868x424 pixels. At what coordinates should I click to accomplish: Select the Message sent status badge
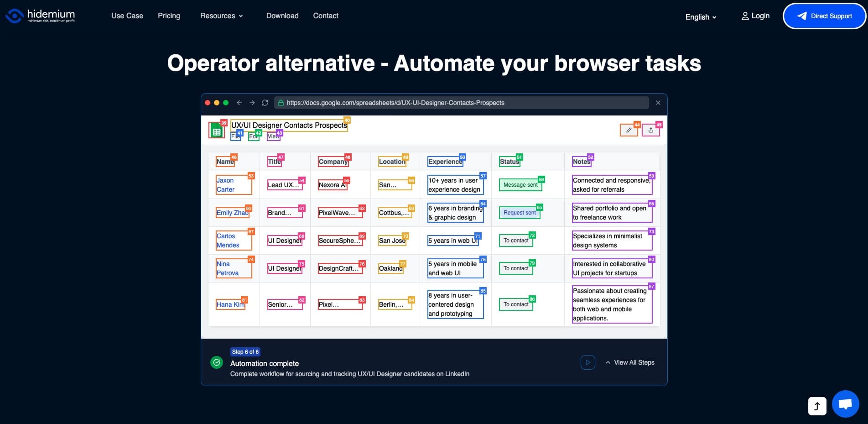pyautogui.click(x=520, y=185)
